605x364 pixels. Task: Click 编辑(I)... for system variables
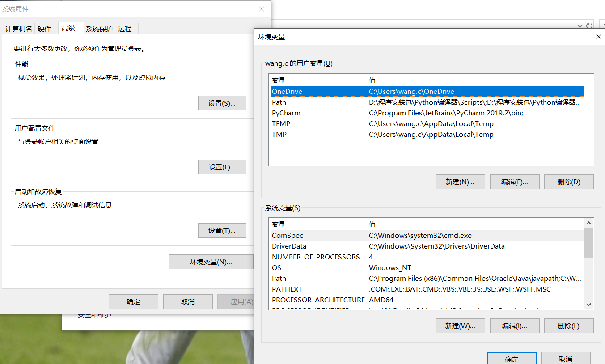(x=515, y=326)
